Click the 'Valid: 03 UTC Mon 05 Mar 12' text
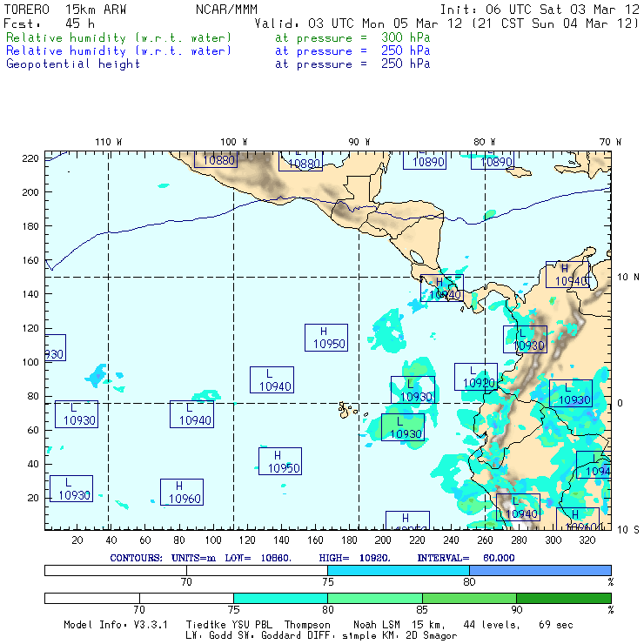The image size is (644, 644). point(359,23)
